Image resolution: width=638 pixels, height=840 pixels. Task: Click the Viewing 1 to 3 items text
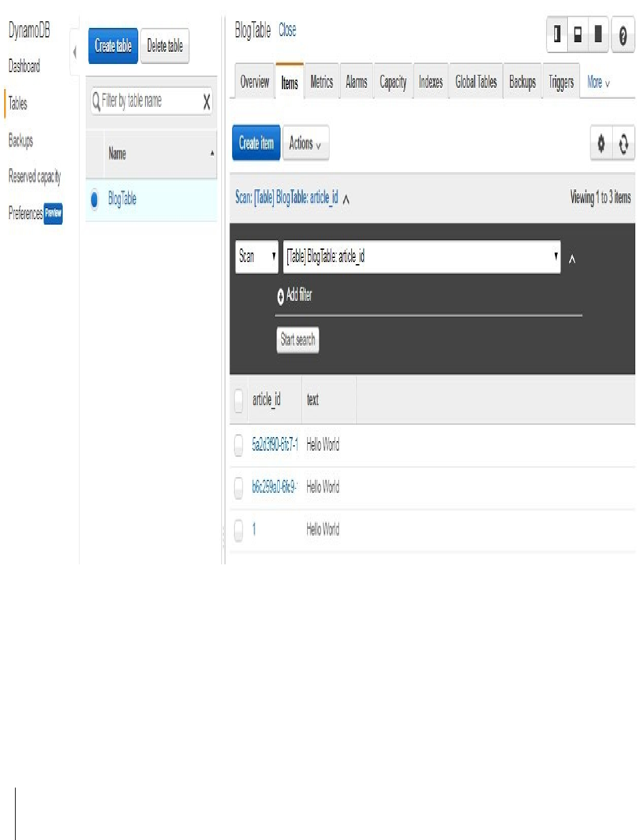(x=601, y=198)
